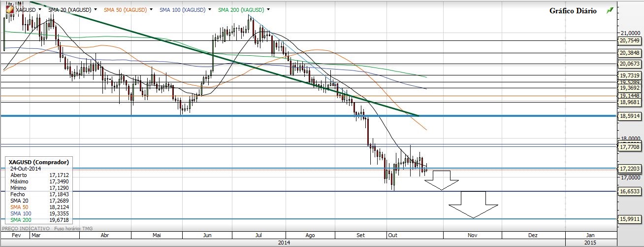Screen dimensions: 644x247
Task: Expand the SMA 50 (XAGUSD) indicator dropdown
Action: [x=150, y=10]
